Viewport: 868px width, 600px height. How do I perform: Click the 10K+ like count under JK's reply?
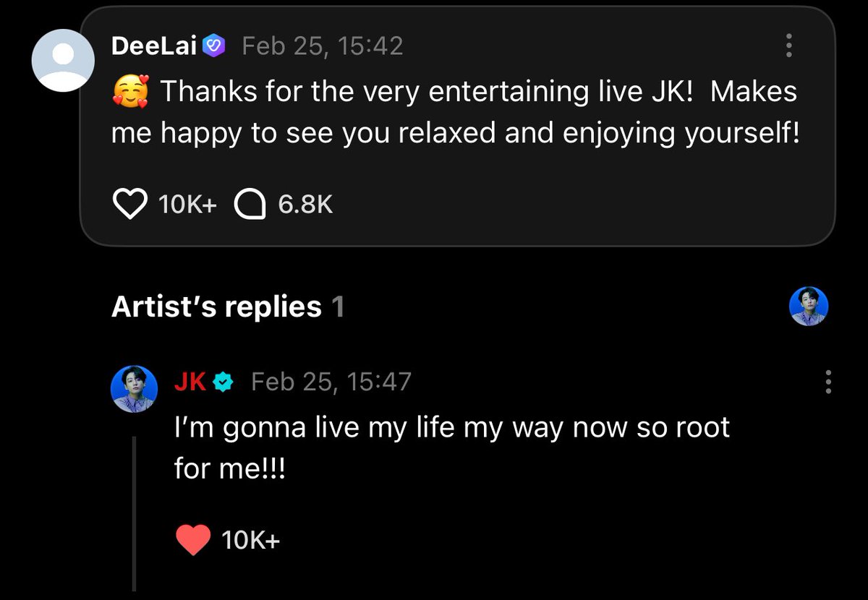point(250,540)
